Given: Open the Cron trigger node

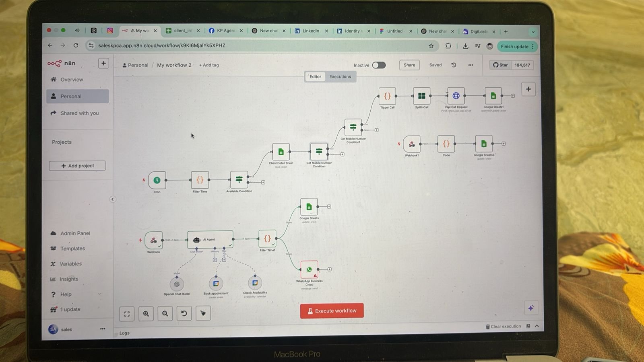Looking at the screenshot, I should coord(157,180).
